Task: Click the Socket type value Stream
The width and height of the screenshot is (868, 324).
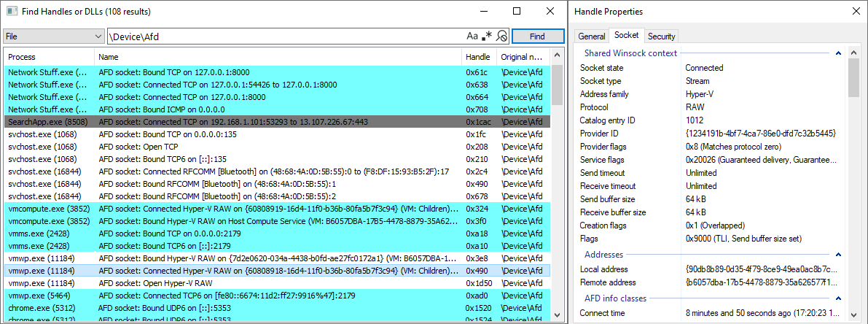Action: click(x=697, y=81)
